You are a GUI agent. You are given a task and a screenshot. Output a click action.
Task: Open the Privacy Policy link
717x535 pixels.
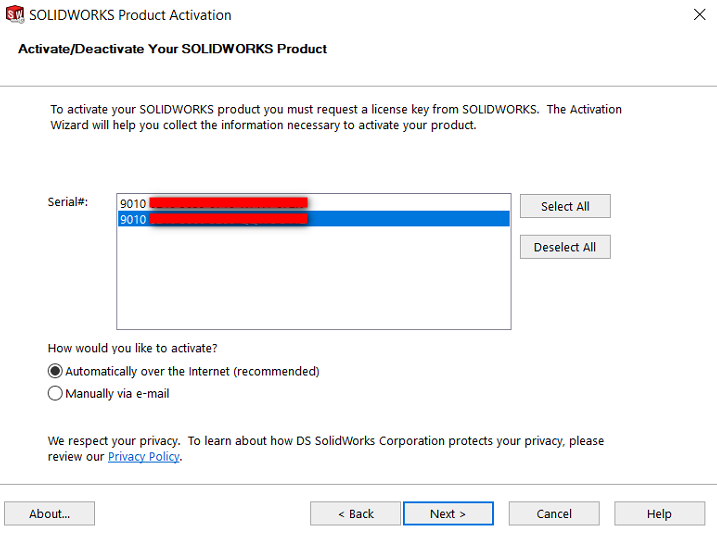click(x=144, y=456)
